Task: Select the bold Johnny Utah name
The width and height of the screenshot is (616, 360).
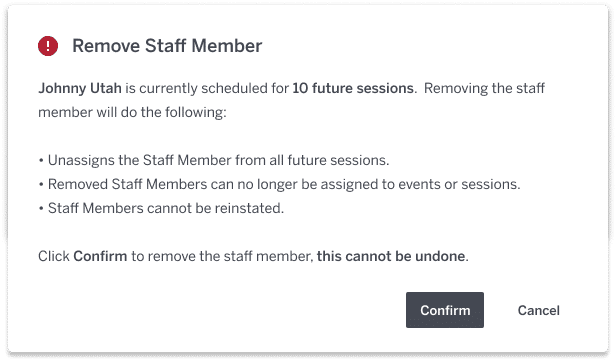Action: (x=80, y=88)
